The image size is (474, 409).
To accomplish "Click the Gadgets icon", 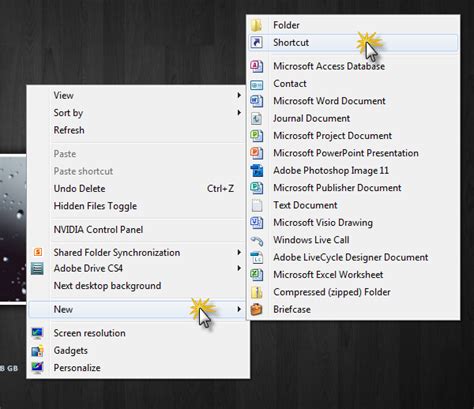I will click(37, 350).
